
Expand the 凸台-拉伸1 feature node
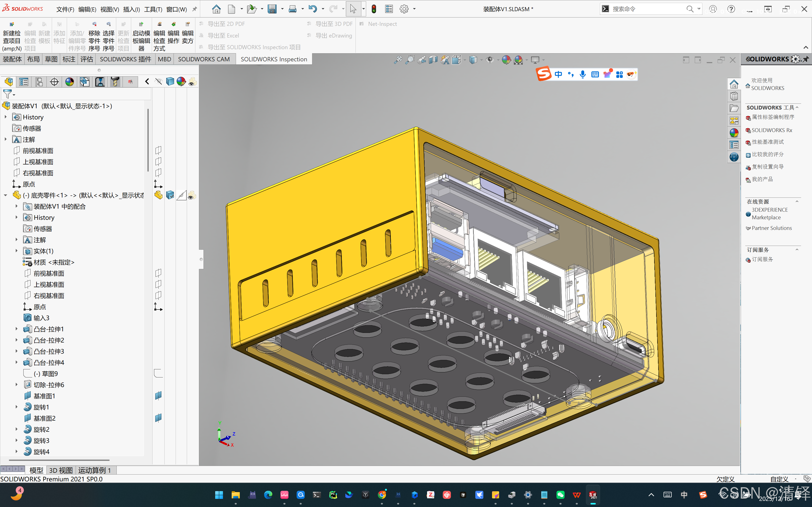[17, 329]
